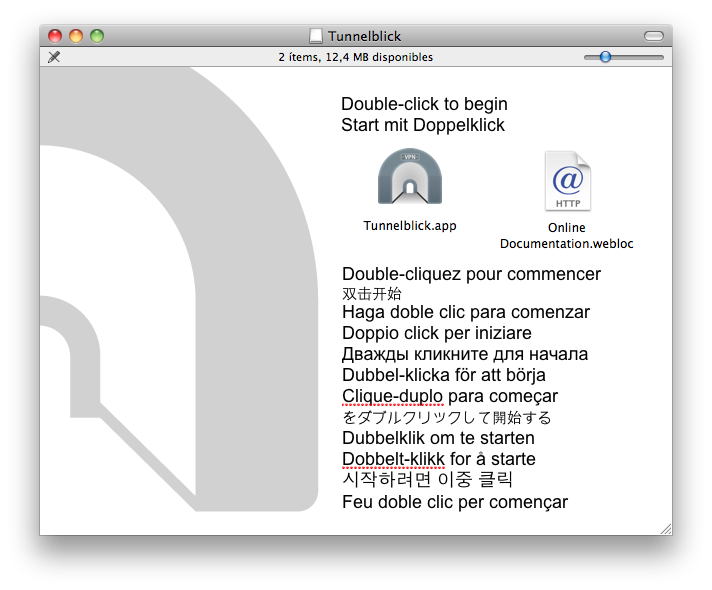Click the green zoom window button
Screen dimensions: 712x590
click(x=97, y=36)
